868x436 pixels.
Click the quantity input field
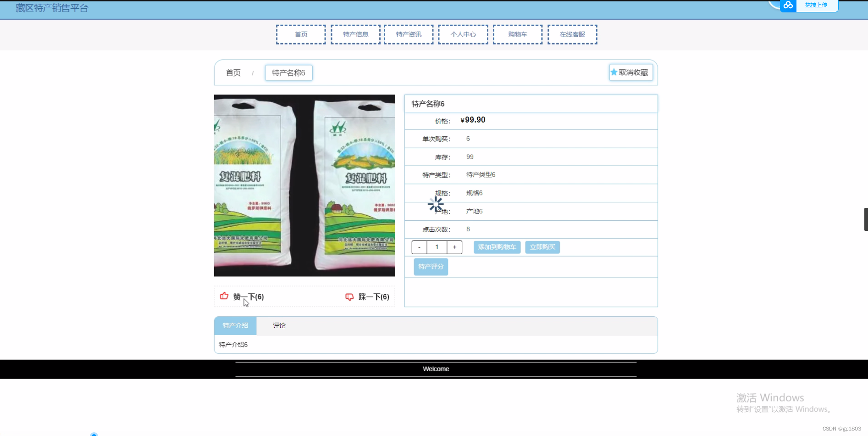tap(437, 247)
